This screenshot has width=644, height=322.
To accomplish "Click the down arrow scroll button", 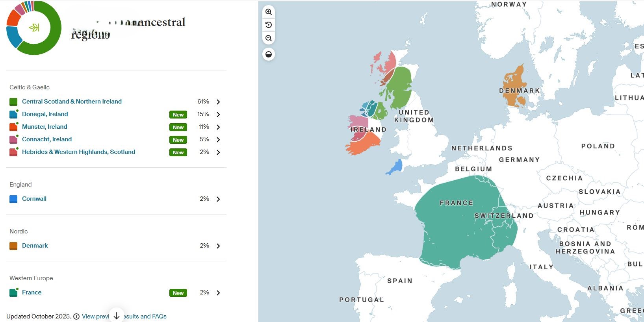I will click(117, 316).
